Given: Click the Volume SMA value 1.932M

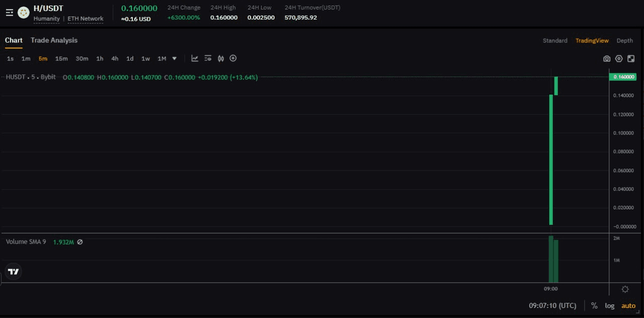Looking at the screenshot, I should pos(63,242).
